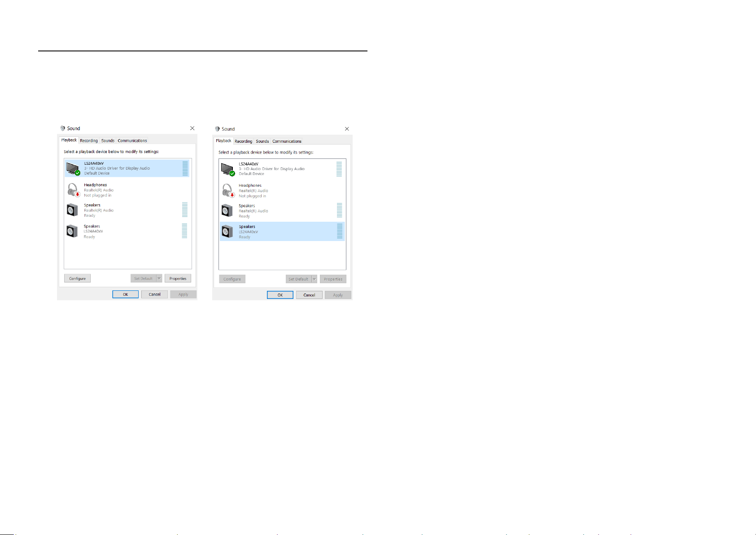Open Communications tab in left Sound window
This screenshot has width=756, height=535.
point(132,140)
